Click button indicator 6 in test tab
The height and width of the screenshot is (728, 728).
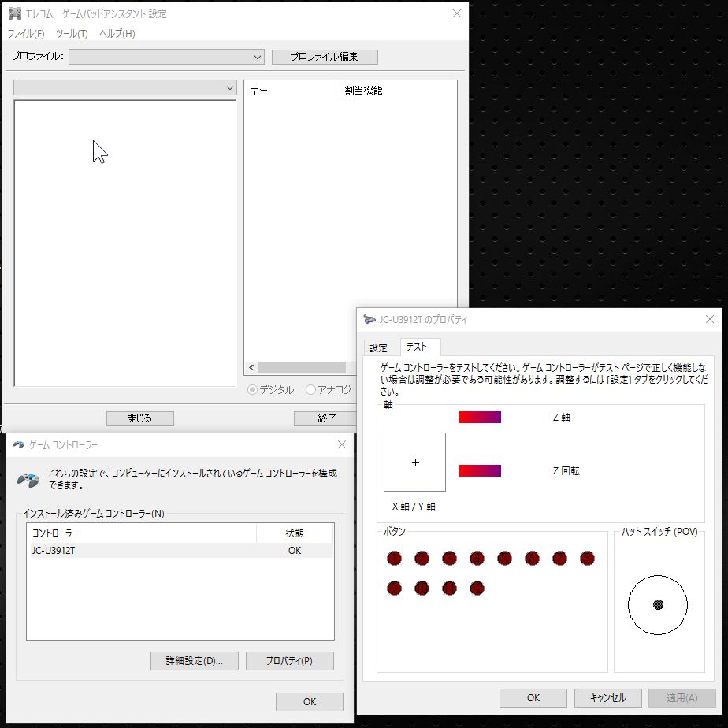532,558
